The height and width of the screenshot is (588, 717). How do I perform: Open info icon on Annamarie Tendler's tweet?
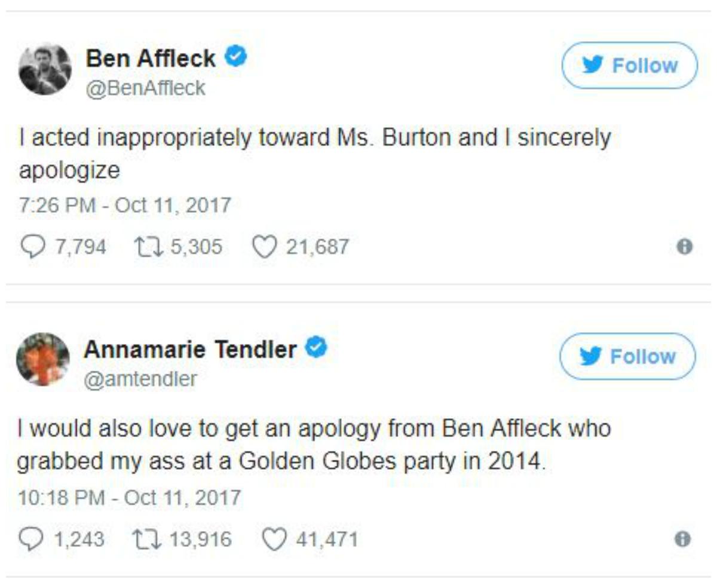point(682,539)
